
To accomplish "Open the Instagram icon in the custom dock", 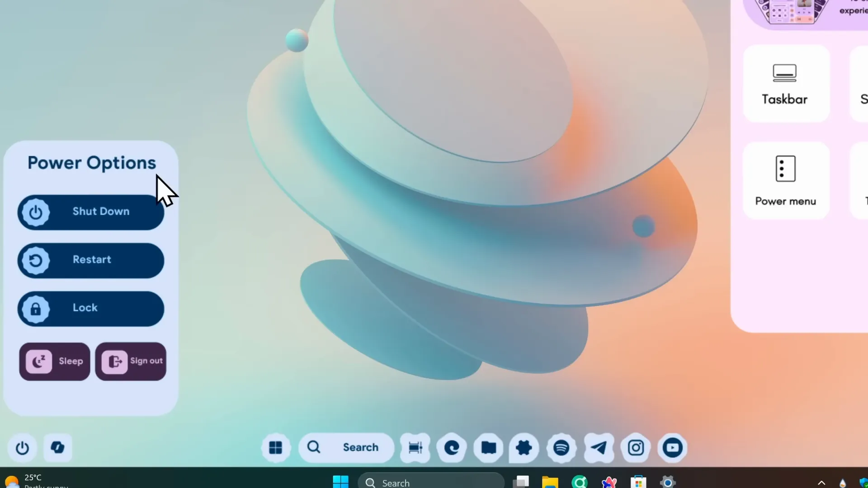I will [x=636, y=448].
